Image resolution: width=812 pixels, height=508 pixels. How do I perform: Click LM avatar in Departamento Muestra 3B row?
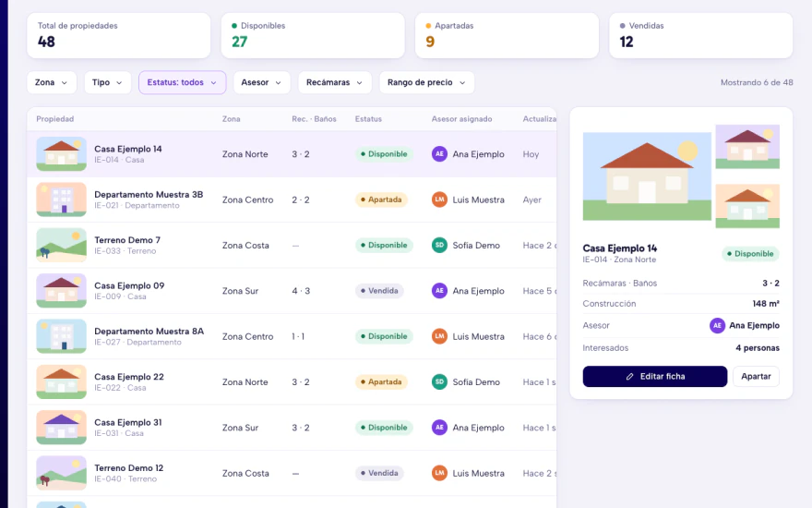[439, 200]
